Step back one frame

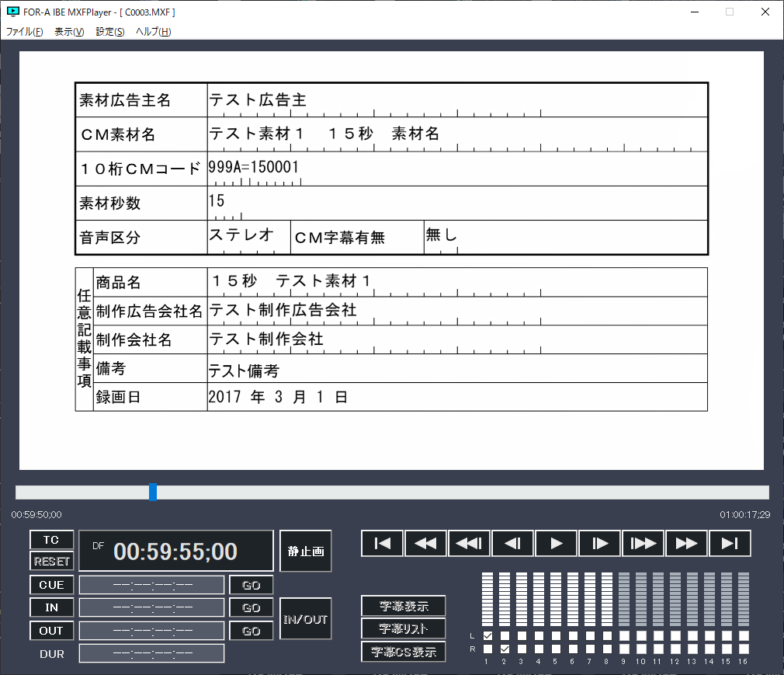click(512, 544)
